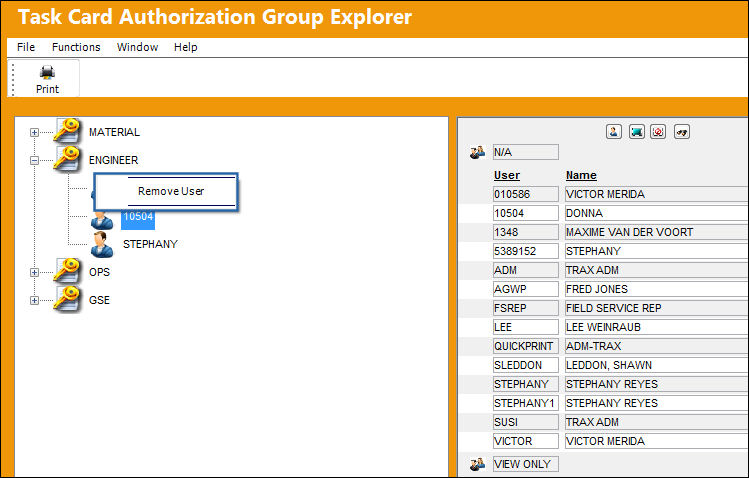Click the N/A group field
The image size is (749, 478).
pyautogui.click(x=525, y=152)
